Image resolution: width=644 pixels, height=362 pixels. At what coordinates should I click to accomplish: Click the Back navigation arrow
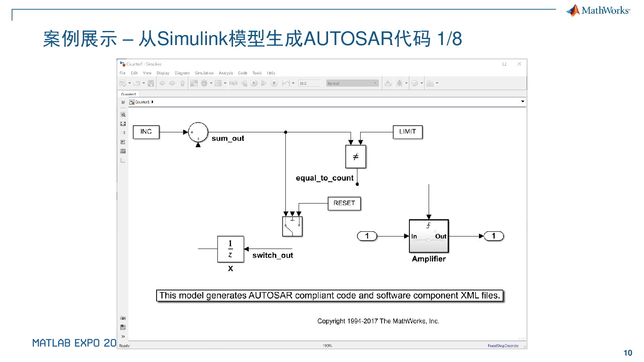(x=162, y=83)
